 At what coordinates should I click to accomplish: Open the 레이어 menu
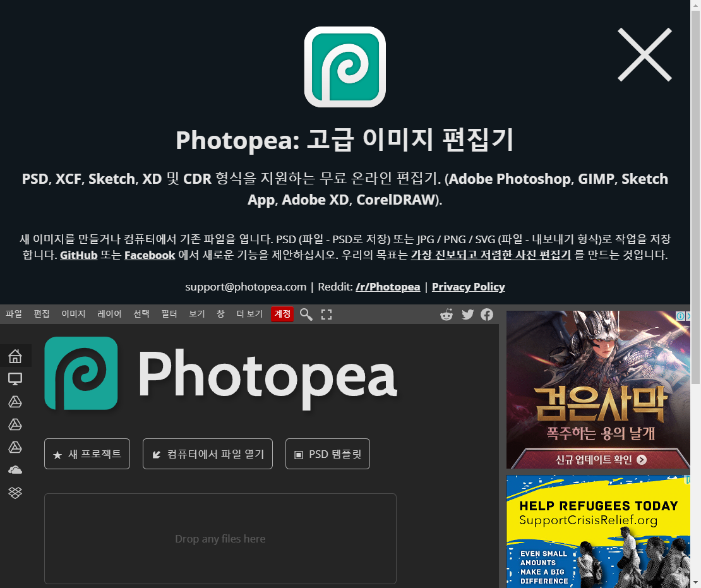pyautogui.click(x=109, y=314)
